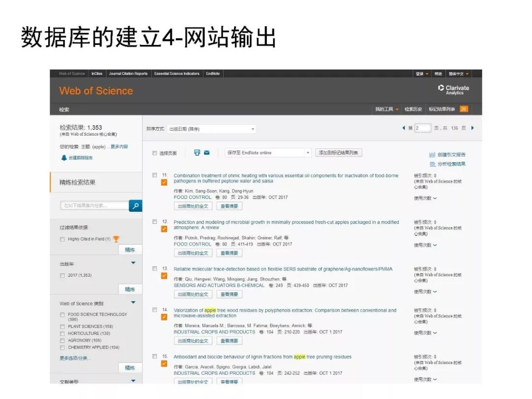Collapse the publication year section
The image size is (532, 399).
click(x=133, y=263)
